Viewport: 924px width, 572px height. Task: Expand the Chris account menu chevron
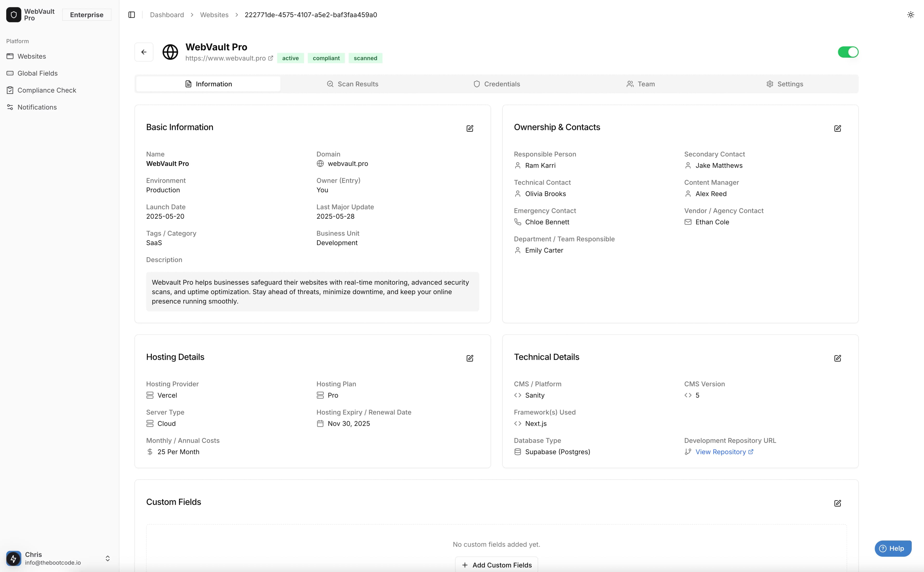108,558
